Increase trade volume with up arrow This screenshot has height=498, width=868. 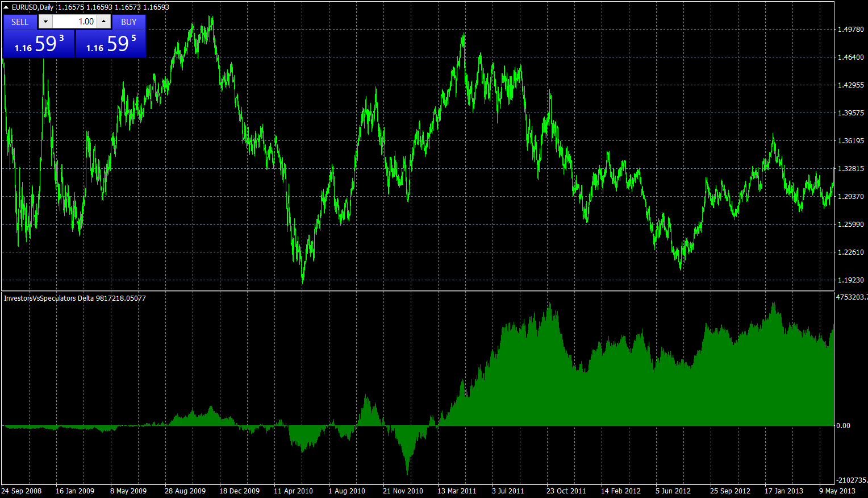pos(103,22)
